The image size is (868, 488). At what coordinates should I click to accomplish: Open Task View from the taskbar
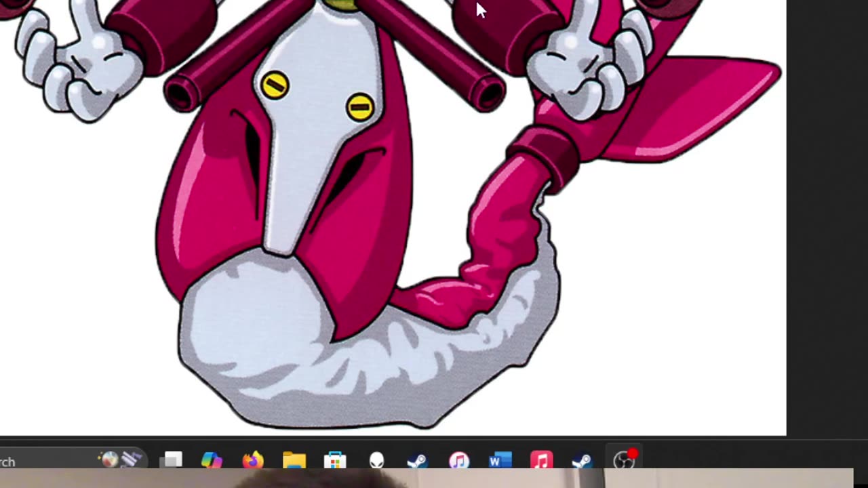pos(172,461)
